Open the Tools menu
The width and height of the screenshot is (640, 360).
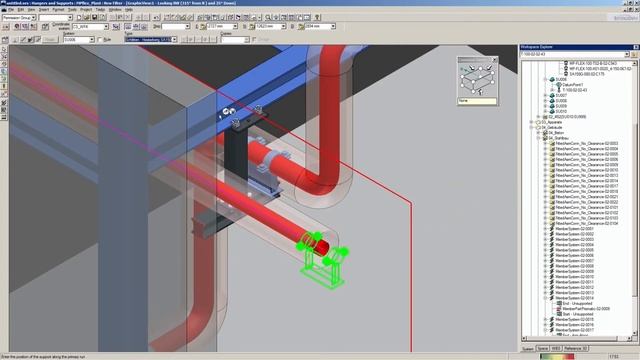(72, 9)
